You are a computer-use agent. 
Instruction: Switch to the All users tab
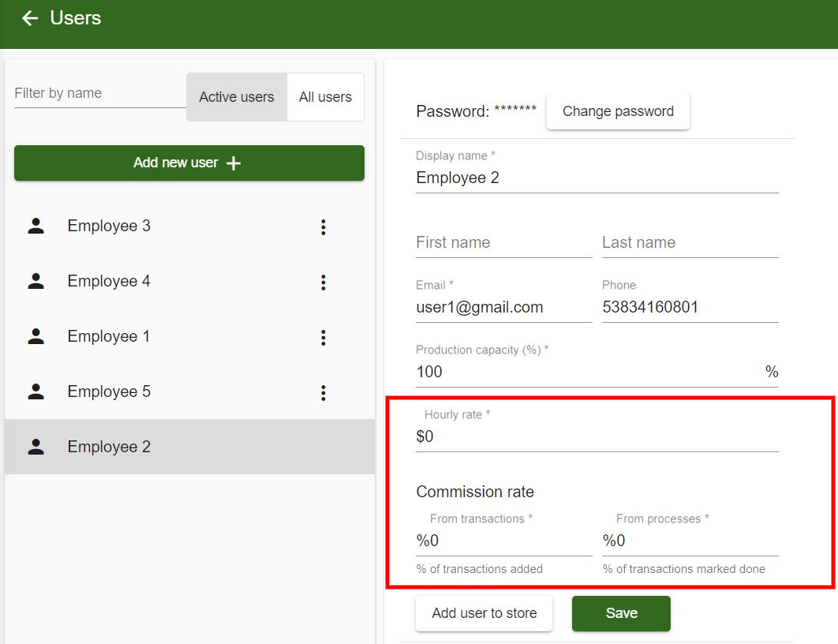[x=325, y=97]
